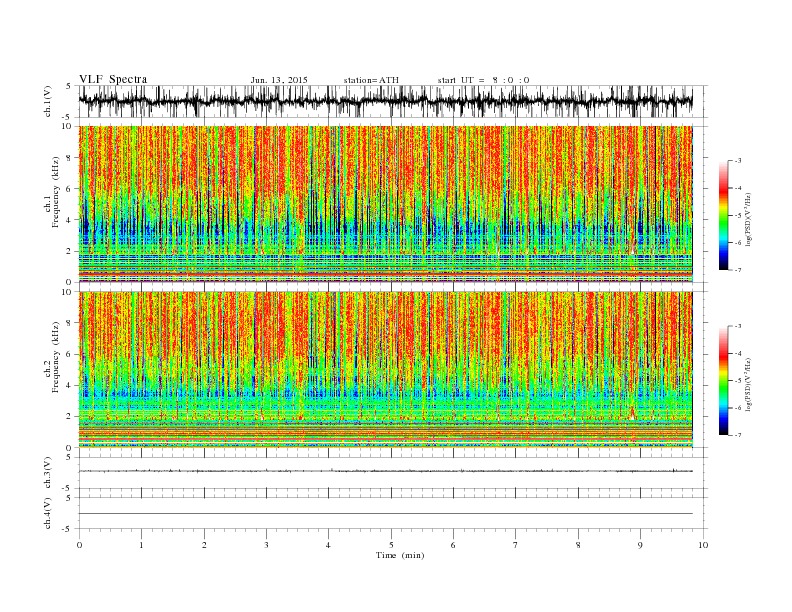Click the "ch.3(V)" axis label
The width and height of the screenshot is (792, 612).
(x=48, y=473)
